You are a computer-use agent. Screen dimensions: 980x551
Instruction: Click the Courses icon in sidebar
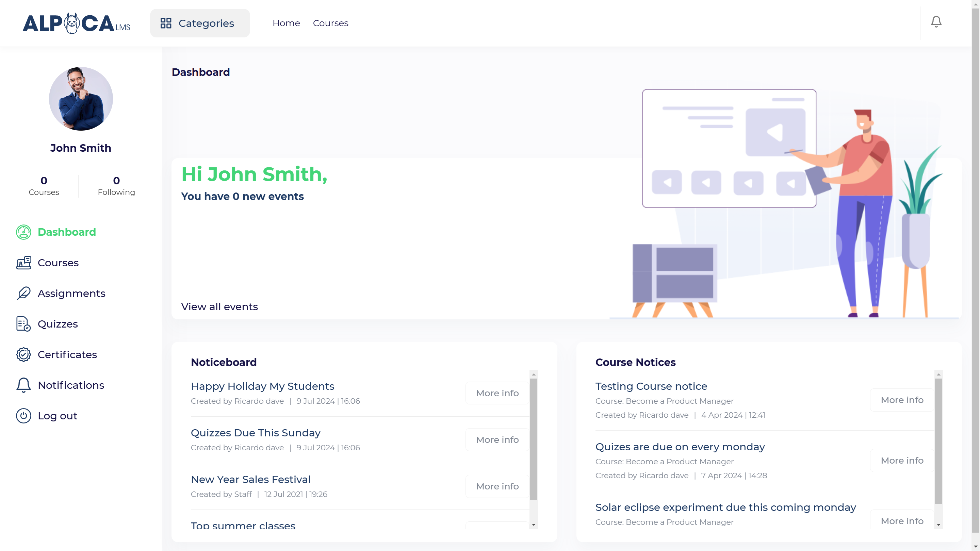[x=23, y=263]
